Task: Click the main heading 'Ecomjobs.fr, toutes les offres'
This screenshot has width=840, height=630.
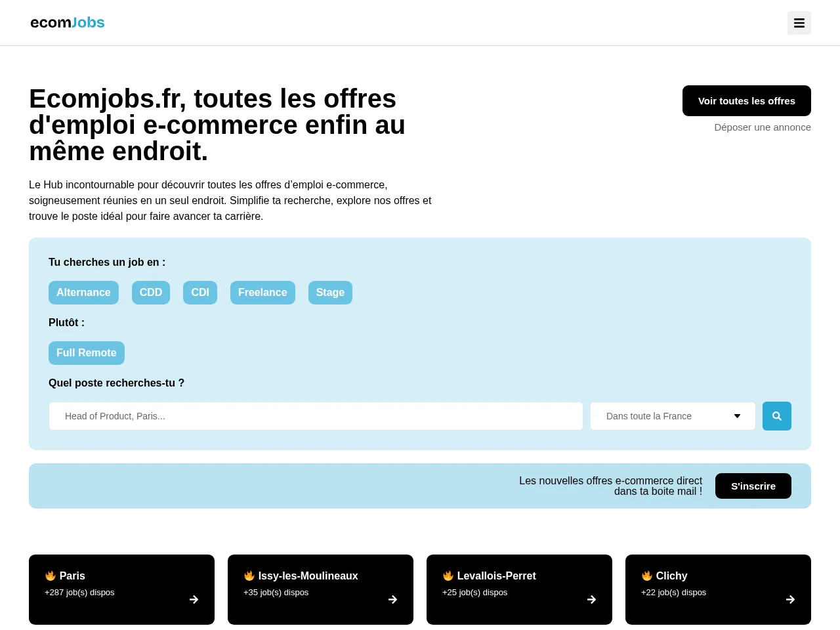Action: [213, 99]
